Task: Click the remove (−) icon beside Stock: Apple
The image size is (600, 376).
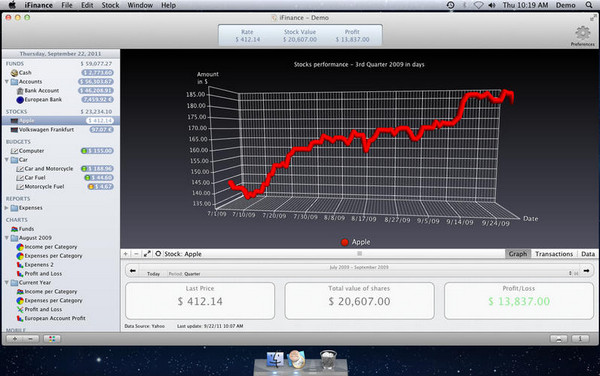Action: (x=136, y=254)
